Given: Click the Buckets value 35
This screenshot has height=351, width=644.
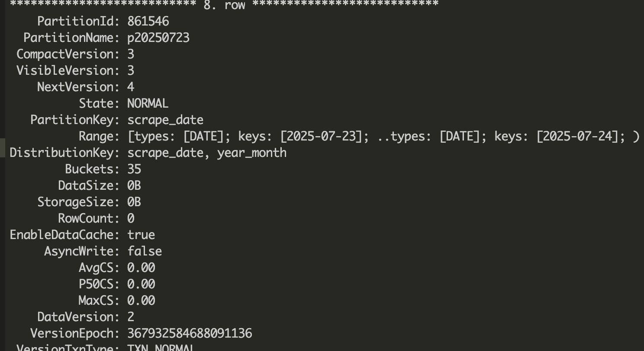Looking at the screenshot, I should tap(134, 169).
